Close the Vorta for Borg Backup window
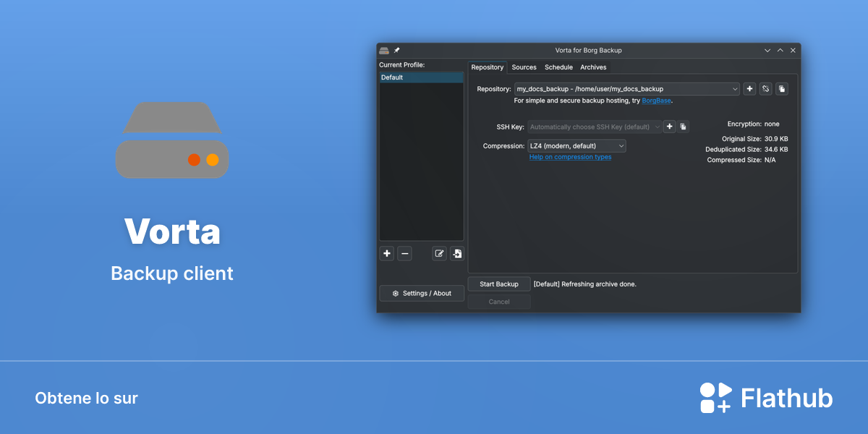Viewport: 868px width, 434px height. (x=793, y=50)
